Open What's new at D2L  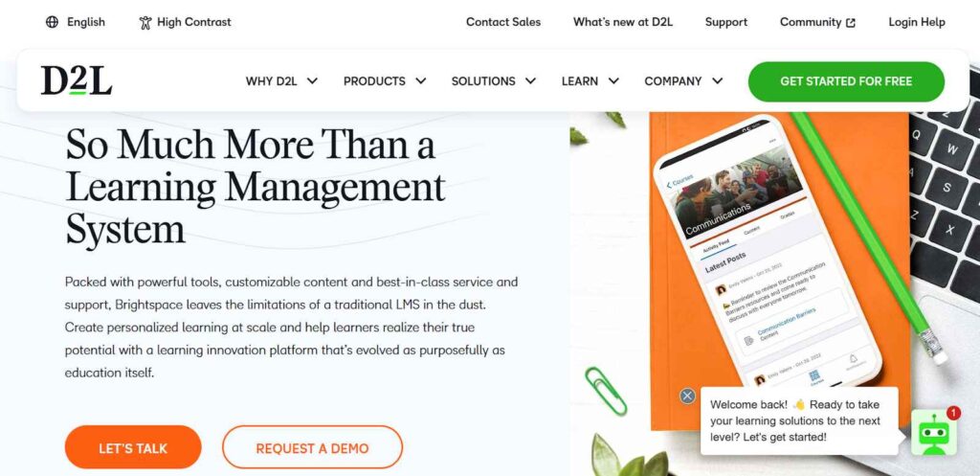click(x=623, y=22)
